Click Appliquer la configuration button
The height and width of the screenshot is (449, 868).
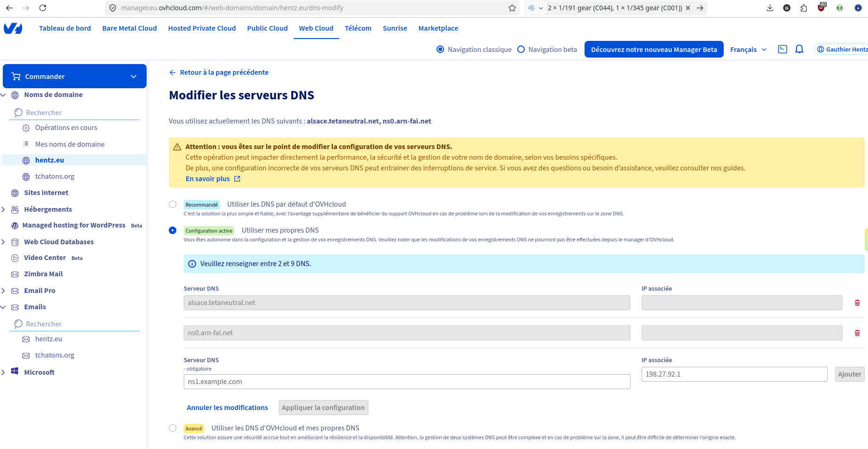point(323,408)
